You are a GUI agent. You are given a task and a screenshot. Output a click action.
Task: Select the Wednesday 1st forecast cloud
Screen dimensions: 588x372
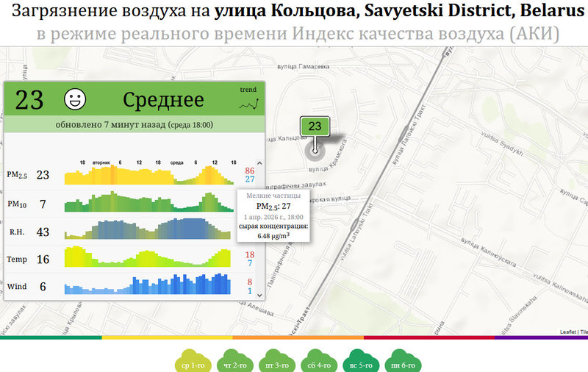pos(193,362)
